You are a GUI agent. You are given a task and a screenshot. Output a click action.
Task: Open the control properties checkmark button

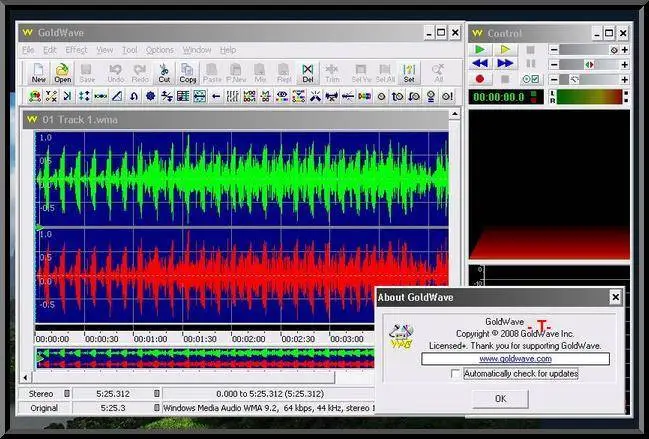coord(532,79)
